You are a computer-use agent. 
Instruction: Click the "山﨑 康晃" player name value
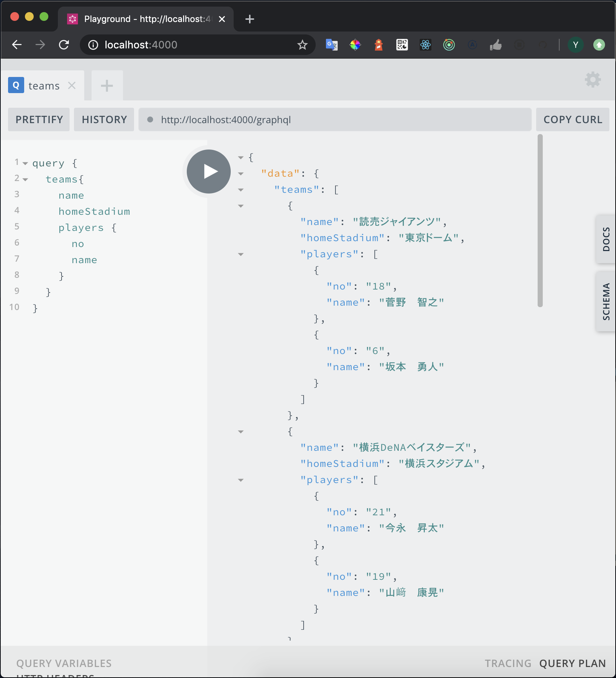click(x=412, y=593)
